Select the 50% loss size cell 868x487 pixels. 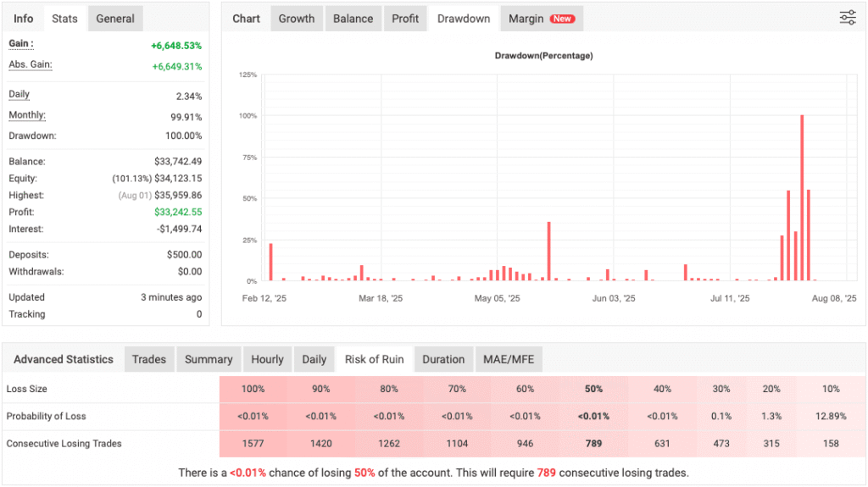pos(593,389)
